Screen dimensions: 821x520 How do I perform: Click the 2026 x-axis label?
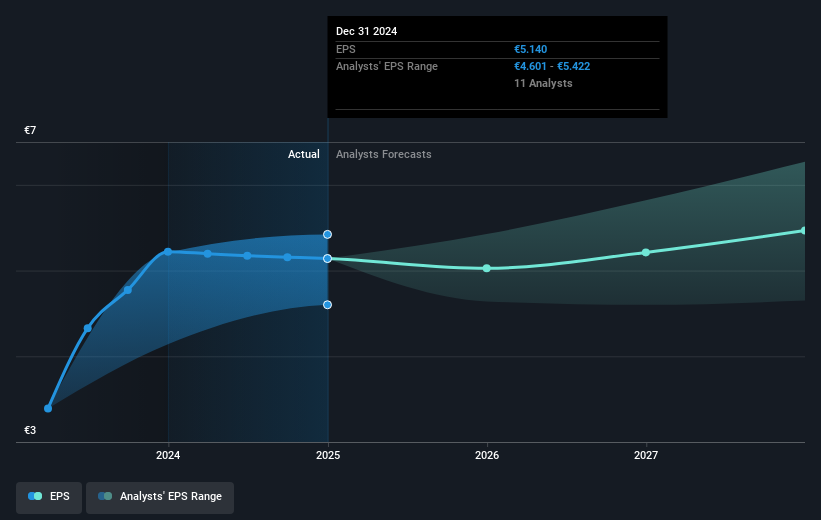(487, 455)
